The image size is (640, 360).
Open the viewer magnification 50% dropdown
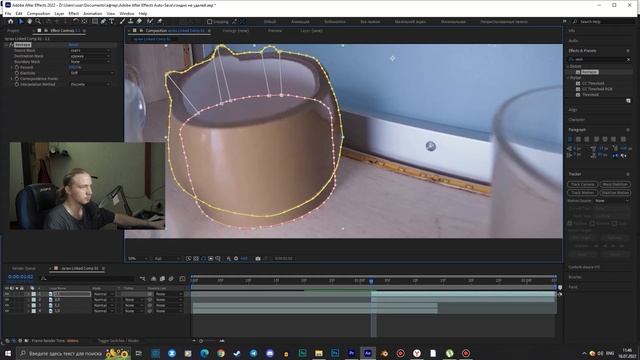point(138,258)
